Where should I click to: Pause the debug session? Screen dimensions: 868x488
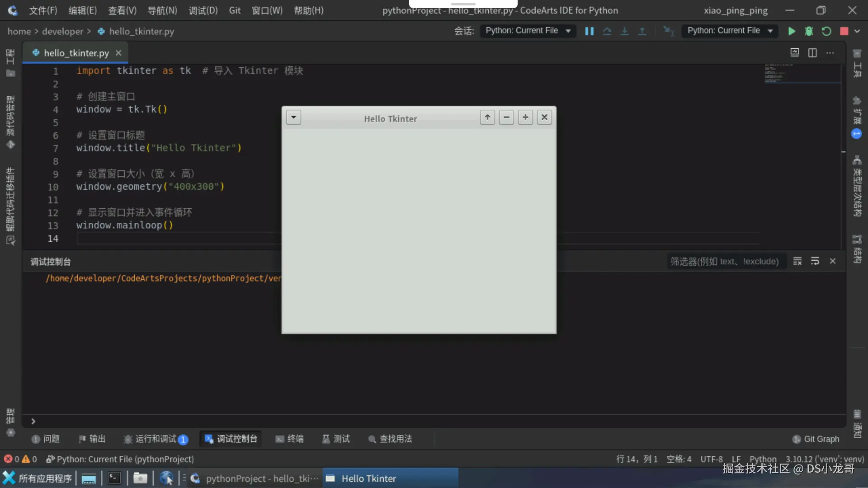[x=589, y=31]
